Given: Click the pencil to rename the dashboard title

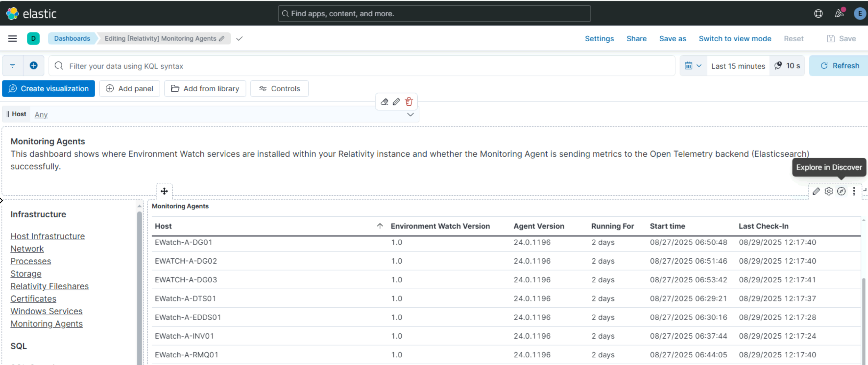Looking at the screenshot, I should coord(222,39).
